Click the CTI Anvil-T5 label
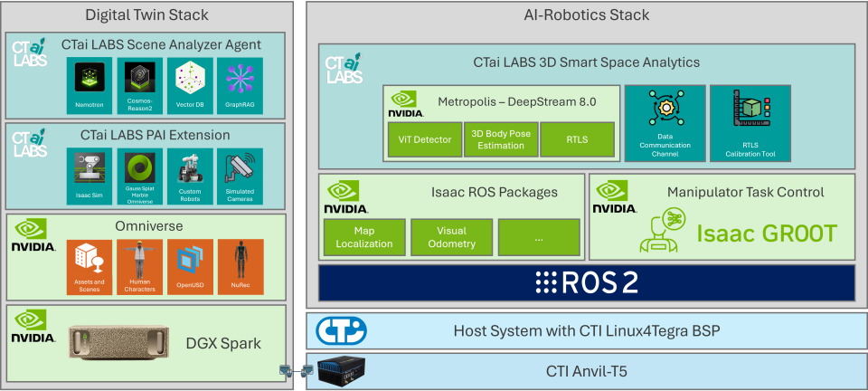Image resolution: width=868 pixels, height=391 pixels. pyautogui.click(x=587, y=371)
